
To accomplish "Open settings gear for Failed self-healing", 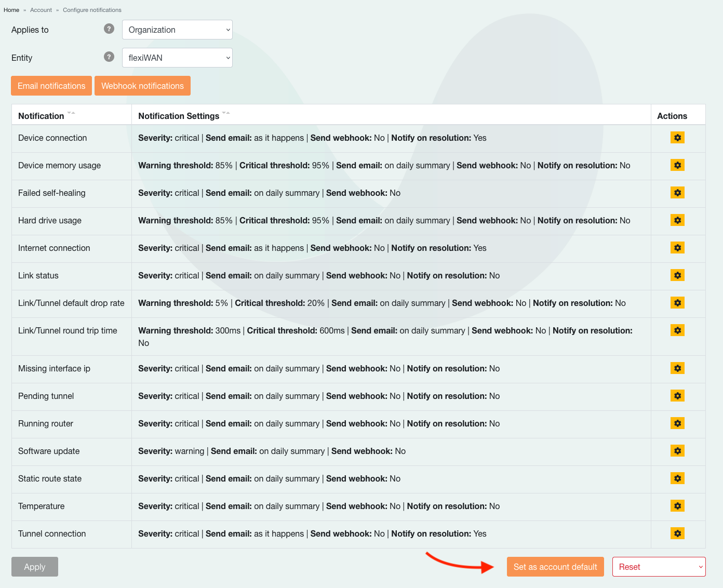I will [677, 193].
